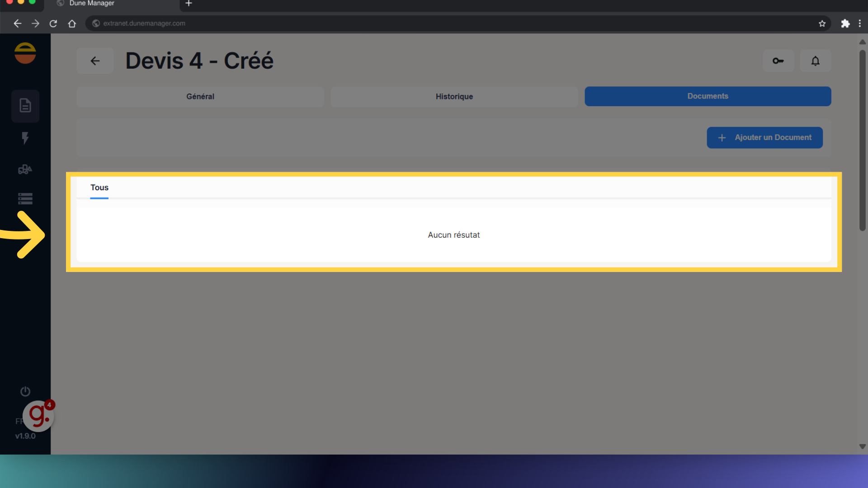Go back using the arrow beside title

coord(95,61)
